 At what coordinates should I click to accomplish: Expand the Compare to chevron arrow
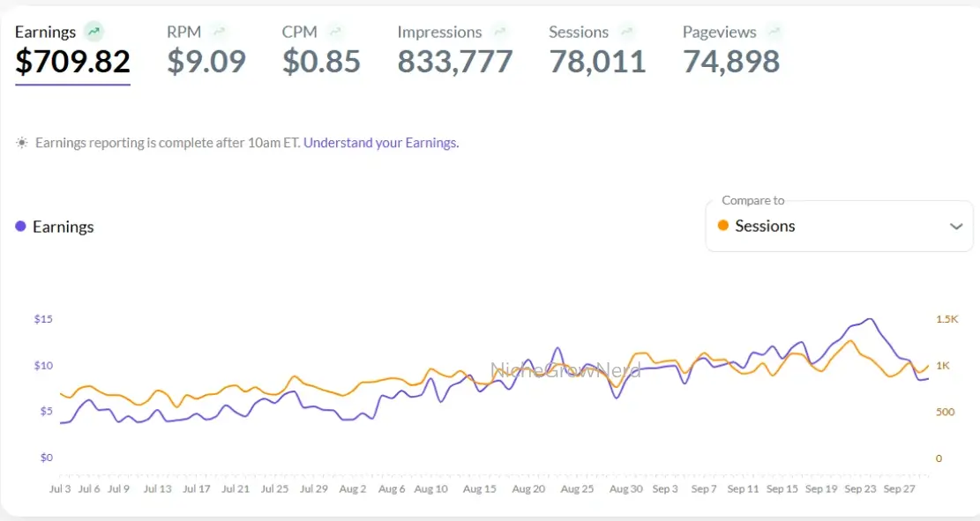pyautogui.click(x=956, y=227)
